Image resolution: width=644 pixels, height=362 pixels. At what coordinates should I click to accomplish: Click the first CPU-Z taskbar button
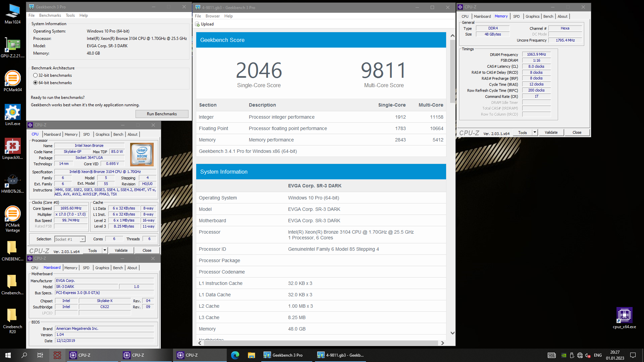tap(92, 355)
